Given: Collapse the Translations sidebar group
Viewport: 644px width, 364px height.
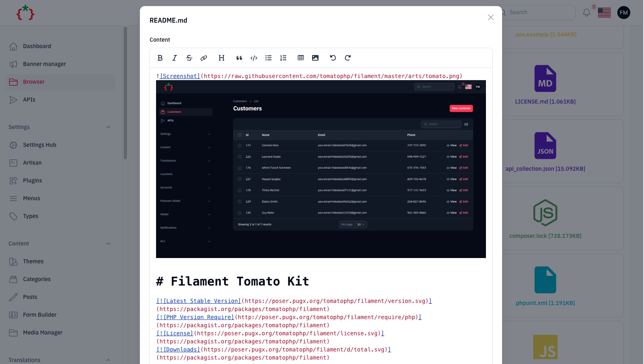Looking at the screenshot, I should 108,360.
